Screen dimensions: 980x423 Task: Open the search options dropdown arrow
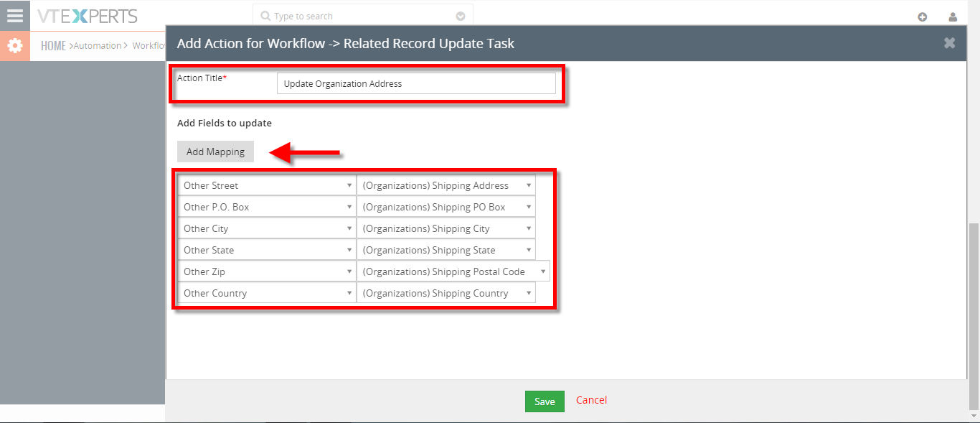461,16
